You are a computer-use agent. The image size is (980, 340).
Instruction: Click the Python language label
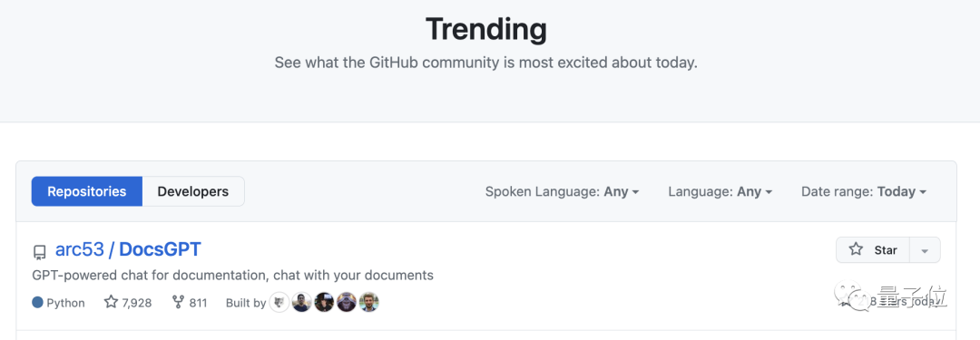point(65,303)
